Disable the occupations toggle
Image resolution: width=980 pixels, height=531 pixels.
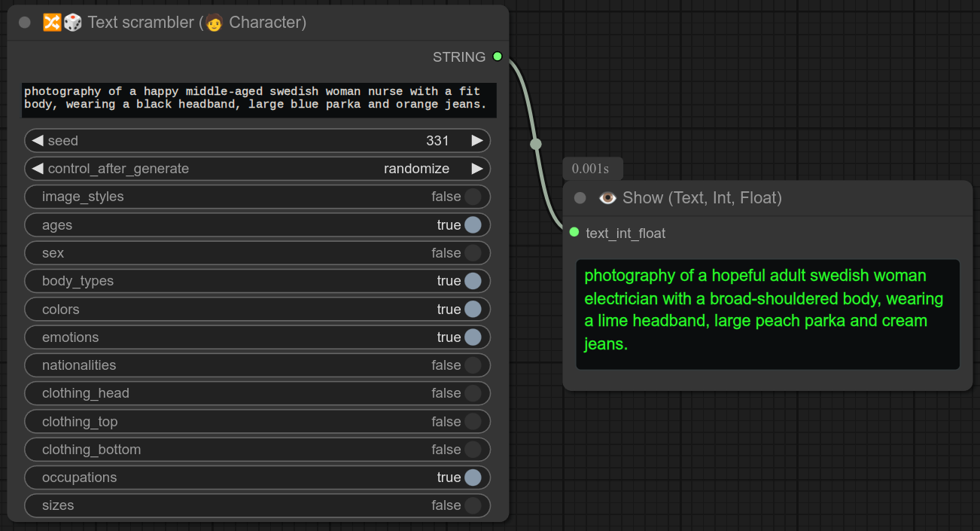(x=472, y=478)
